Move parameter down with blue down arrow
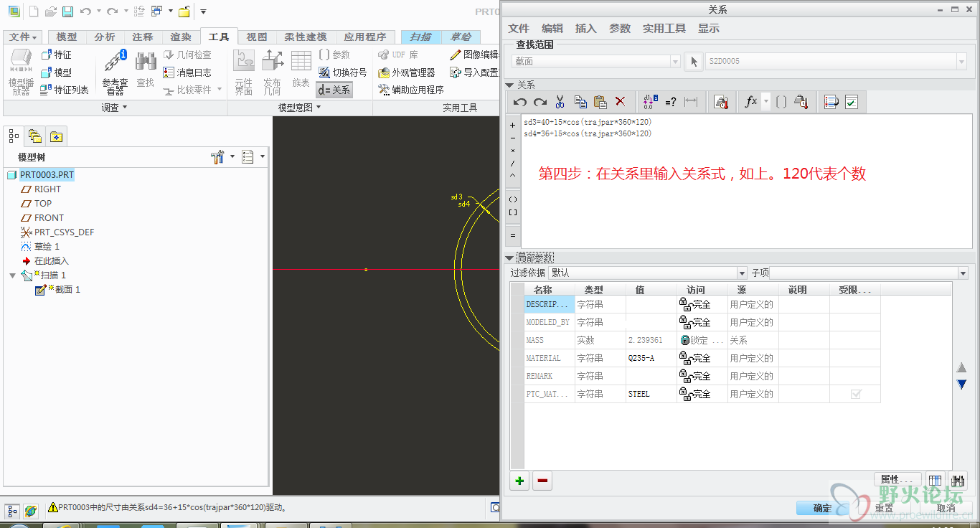Viewport: 980px width, 528px height. click(x=962, y=385)
